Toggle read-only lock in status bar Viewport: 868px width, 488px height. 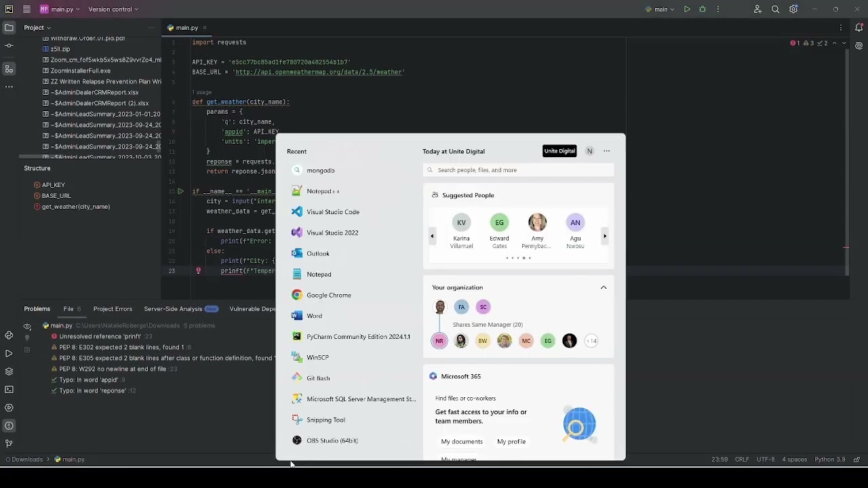857,460
